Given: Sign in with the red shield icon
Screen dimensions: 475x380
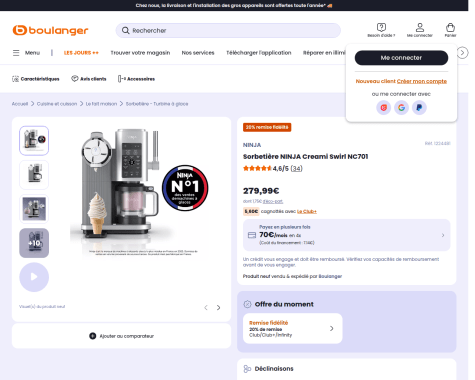Looking at the screenshot, I should click(384, 108).
